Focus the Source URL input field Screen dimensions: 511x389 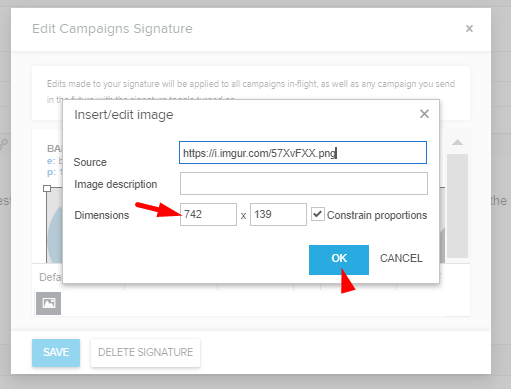coord(303,153)
